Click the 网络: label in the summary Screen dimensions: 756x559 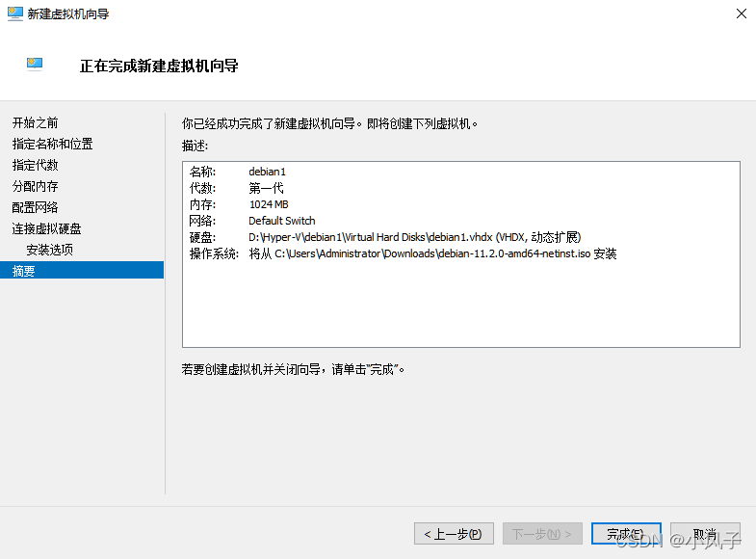point(202,221)
